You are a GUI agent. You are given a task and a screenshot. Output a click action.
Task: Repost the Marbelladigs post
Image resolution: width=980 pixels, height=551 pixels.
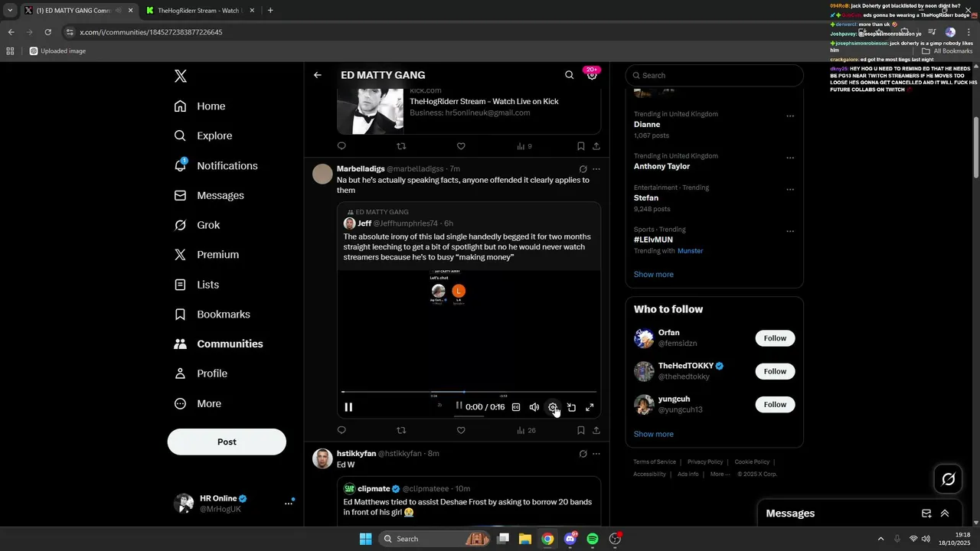pos(401,430)
